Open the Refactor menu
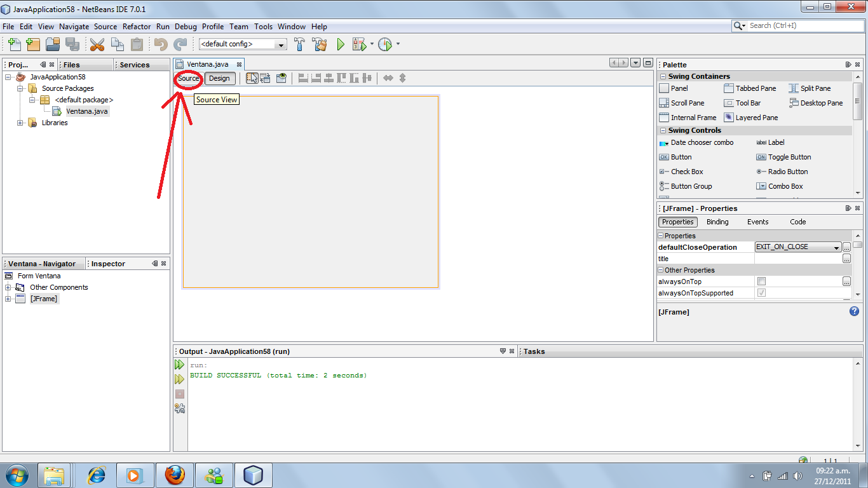The image size is (868, 488). point(137,27)
